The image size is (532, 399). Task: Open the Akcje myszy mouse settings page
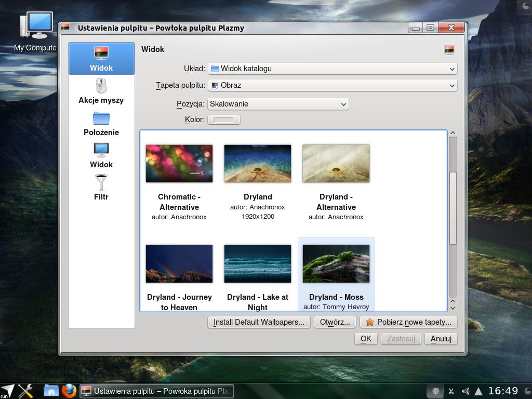click(101, 90)
